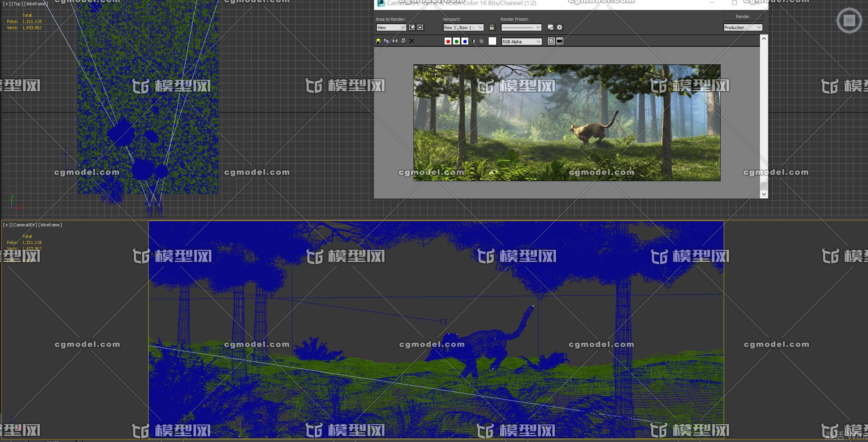Toggle the Monochrome display button

click(x=482, y=41)
